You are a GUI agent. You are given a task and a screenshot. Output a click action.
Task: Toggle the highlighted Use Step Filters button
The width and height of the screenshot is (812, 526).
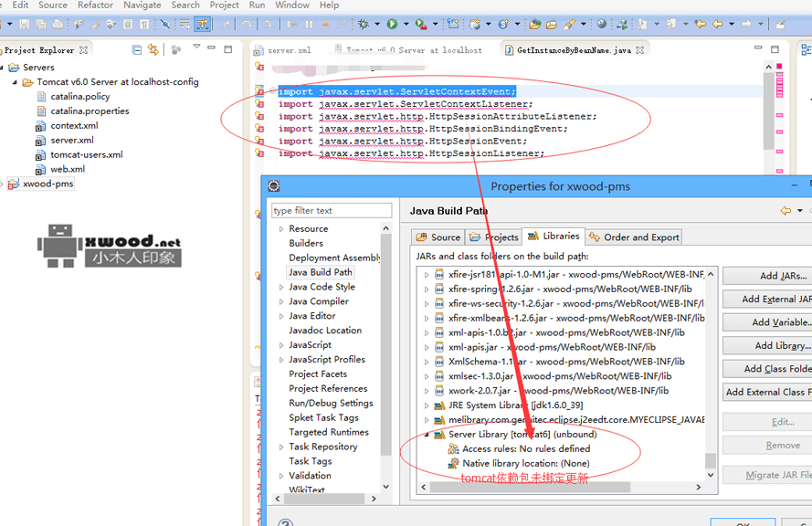[x=203, y=24]
